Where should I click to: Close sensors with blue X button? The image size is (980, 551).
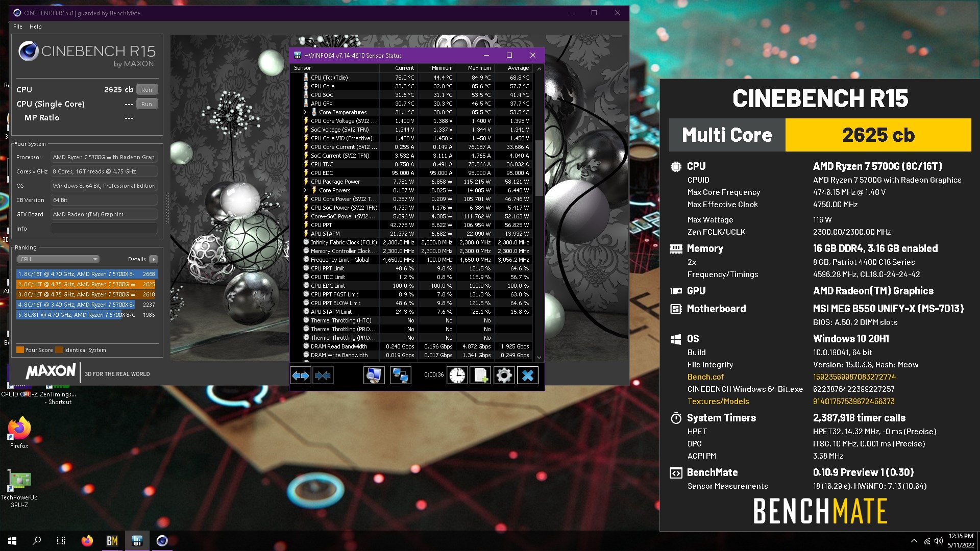tap(528, 376)
